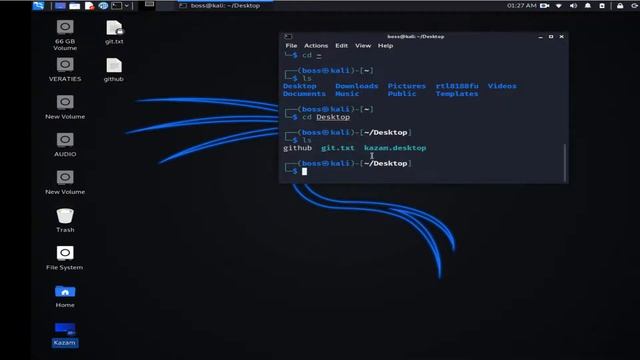
Task: Click the 01:27 AM panel clock
Action: click(x=522, y=5)
